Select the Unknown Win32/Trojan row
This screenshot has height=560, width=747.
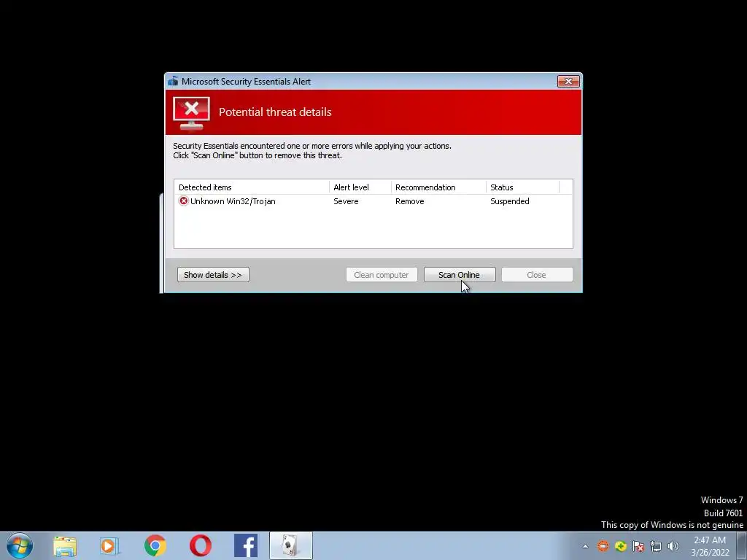pyautogui.click(x=373, y=201)
